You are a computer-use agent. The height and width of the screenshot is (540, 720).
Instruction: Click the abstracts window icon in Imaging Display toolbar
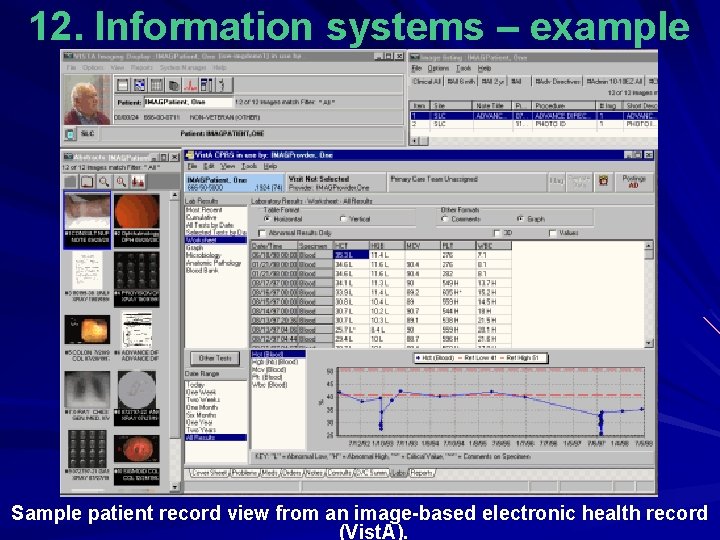tap(123, 84)
